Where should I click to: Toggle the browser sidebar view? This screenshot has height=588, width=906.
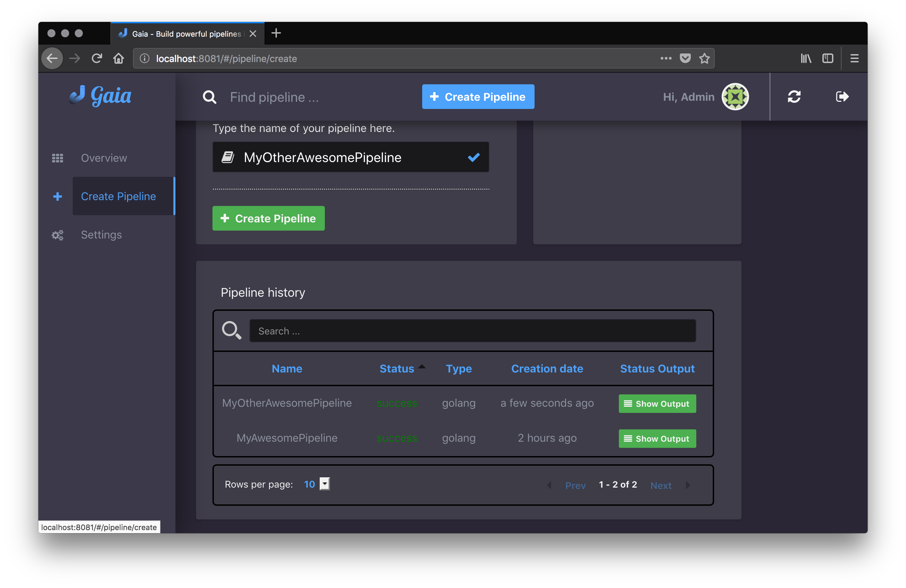click(828, 58)
